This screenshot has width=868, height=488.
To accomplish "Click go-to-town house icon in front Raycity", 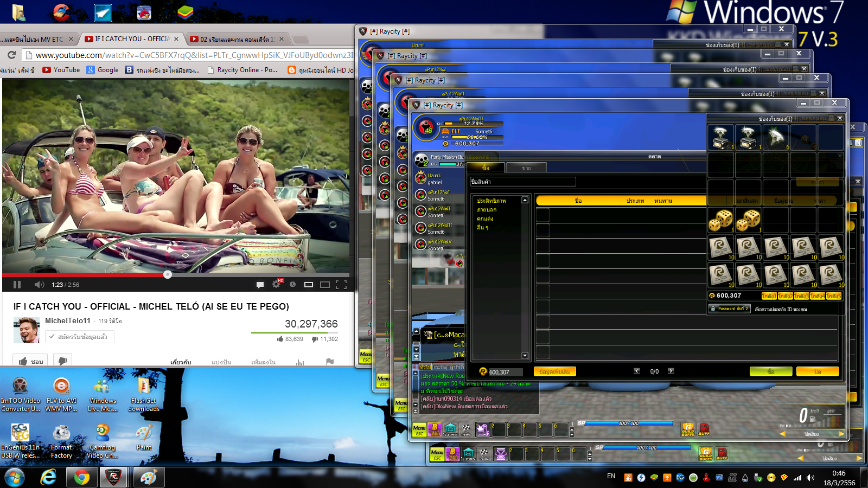I will coord(450,430).
